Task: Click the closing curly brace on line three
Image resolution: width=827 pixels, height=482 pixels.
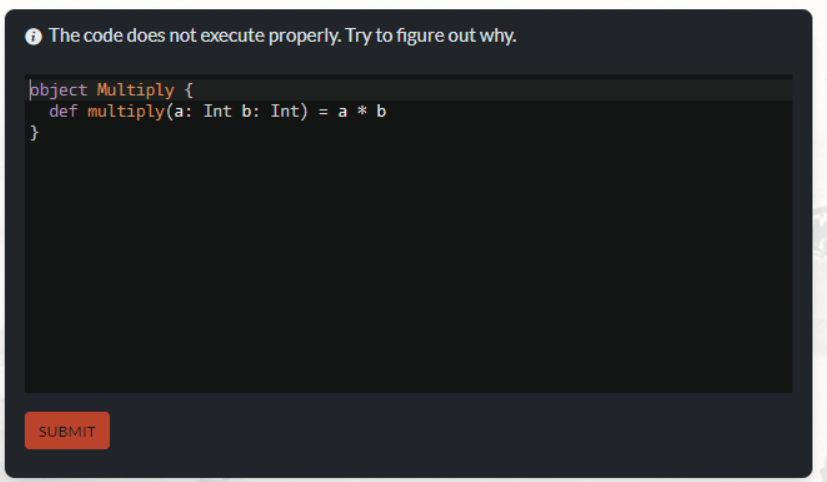Action: click(34, 132)
